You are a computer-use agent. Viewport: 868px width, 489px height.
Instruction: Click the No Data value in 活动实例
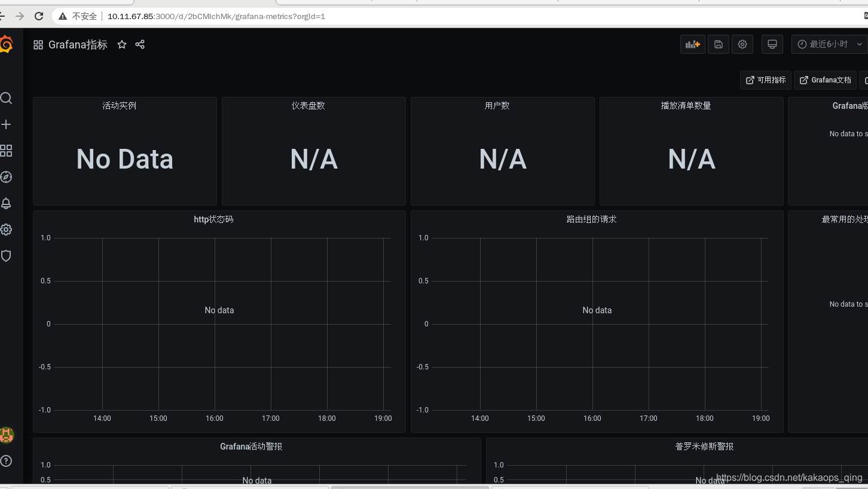coord(125,159)
